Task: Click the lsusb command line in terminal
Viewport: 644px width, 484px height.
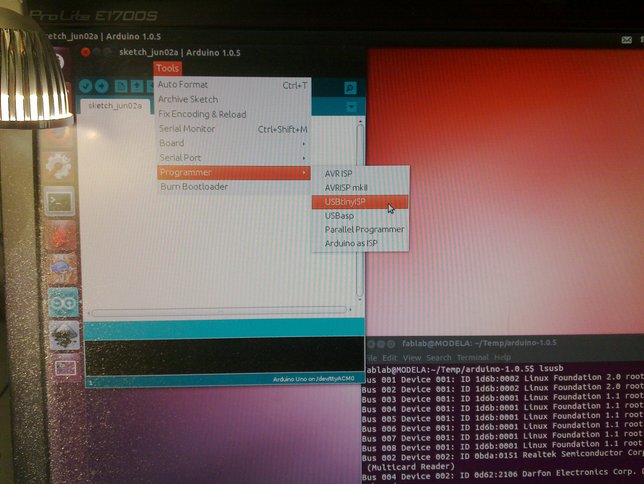Action: click(464, 369)
